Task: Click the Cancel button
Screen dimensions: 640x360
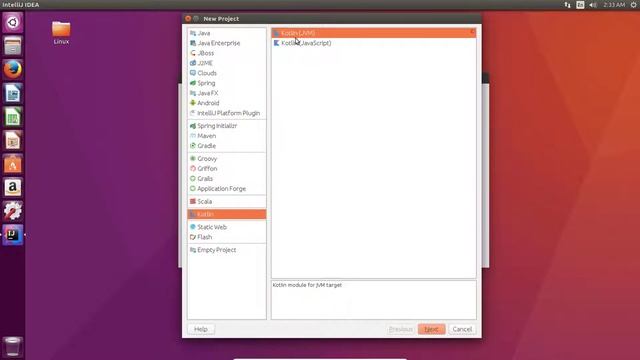Action: point(462,329)
